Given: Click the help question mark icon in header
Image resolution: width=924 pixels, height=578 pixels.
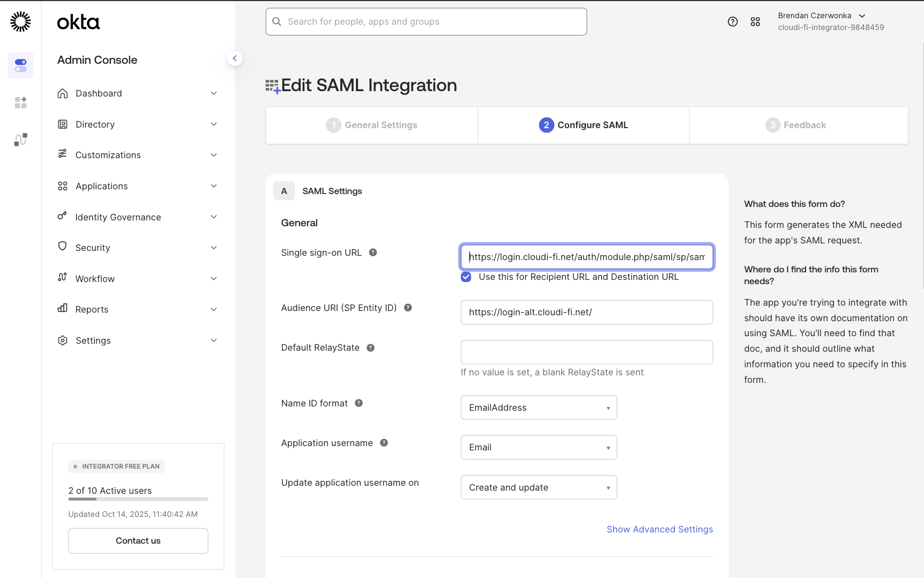Looking at the screenshot, I should pos(733,21).
